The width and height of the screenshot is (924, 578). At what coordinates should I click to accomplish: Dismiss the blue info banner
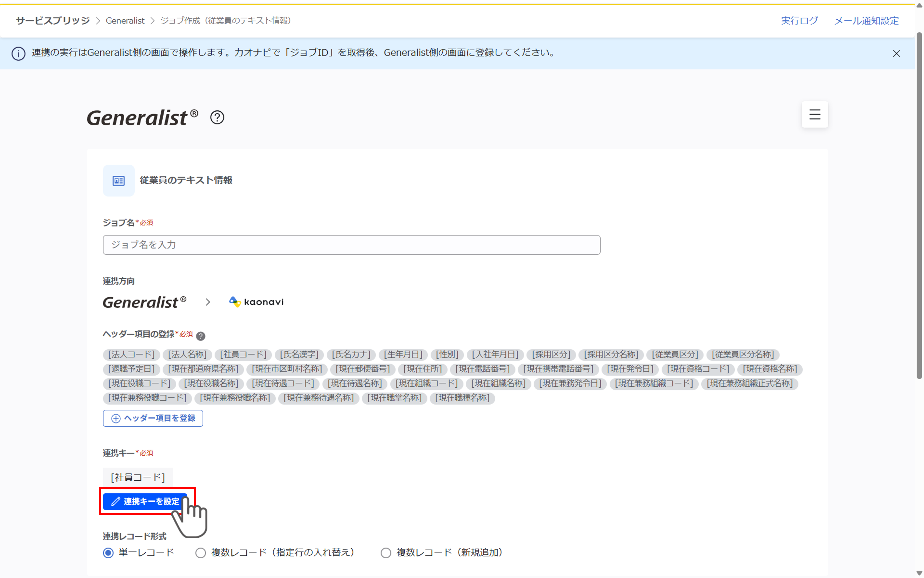click(x=896, y=53)
